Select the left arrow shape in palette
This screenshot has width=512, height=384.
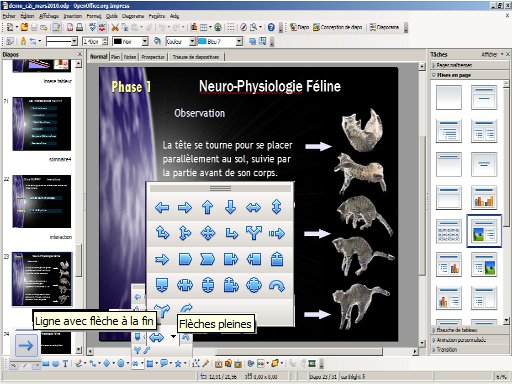(162, 208)
